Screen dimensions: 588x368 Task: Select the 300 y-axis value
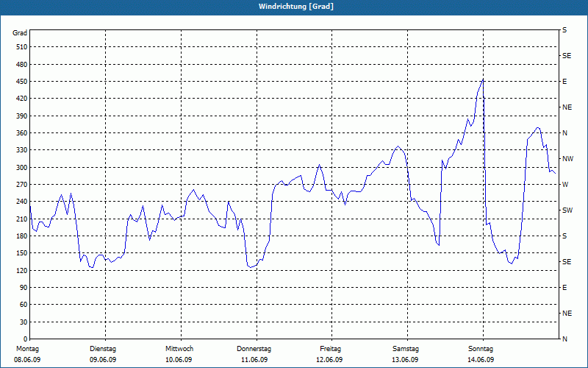click(22, 167)
